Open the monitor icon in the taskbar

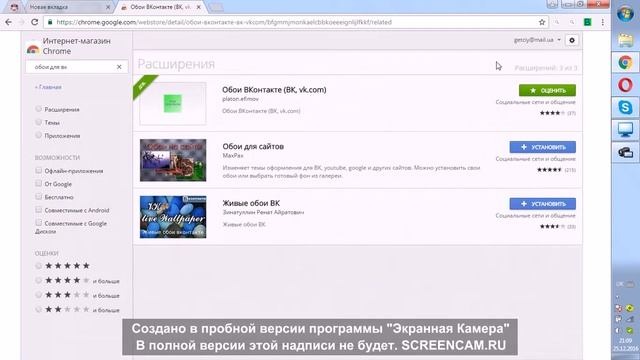coord(625,130)
